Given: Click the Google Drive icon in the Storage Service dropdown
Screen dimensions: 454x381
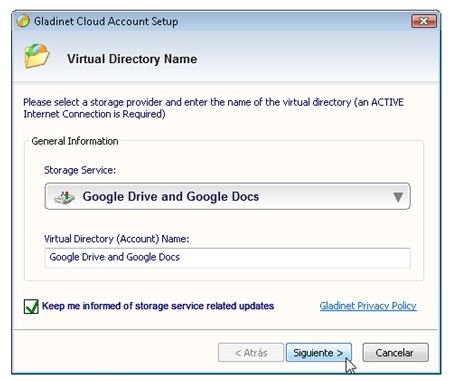Looking at the screenshot, I should (x=65, y=197).
